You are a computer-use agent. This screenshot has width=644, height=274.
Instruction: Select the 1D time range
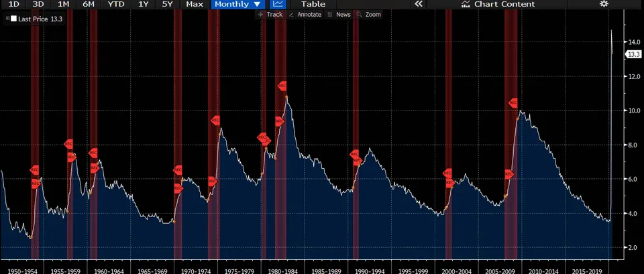point(14,4)
